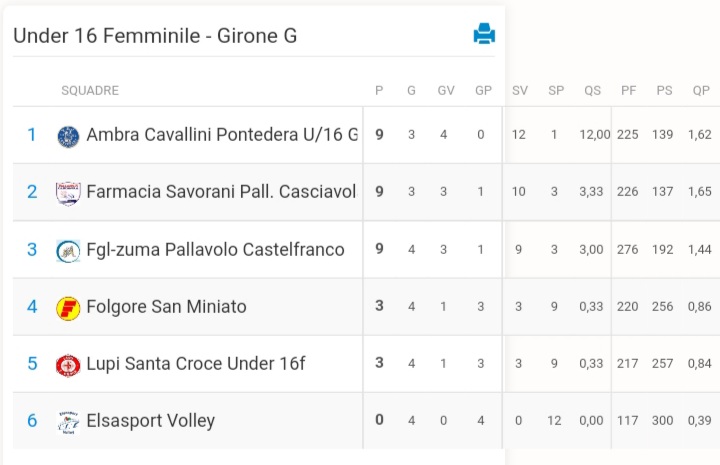Click the P points column header

(379, 90)
